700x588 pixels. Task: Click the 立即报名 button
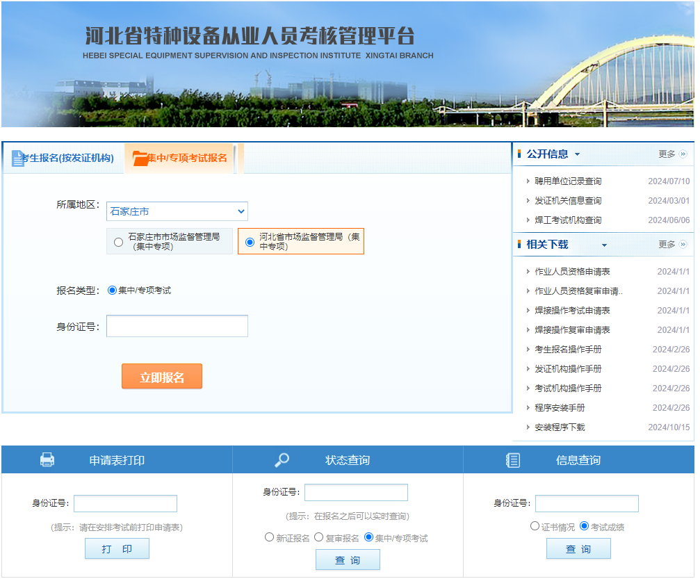(x=161, y=377)
